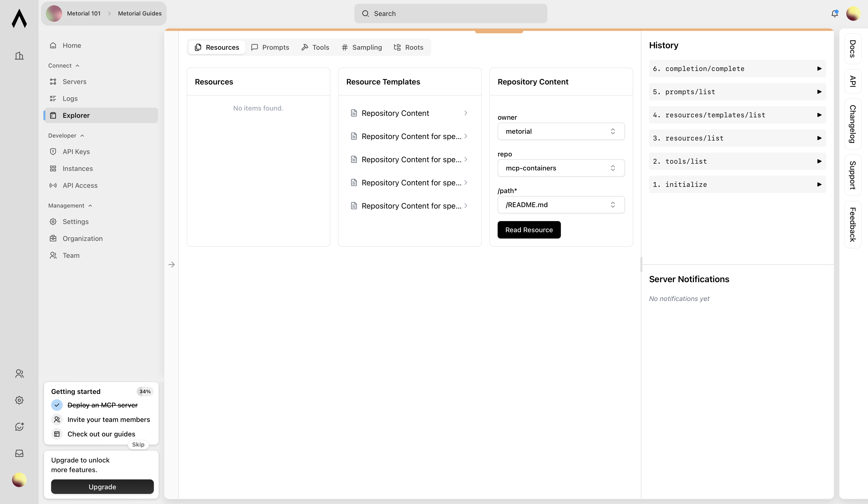The height and width of the screenshot is (504, 868).
Task: Open Logs using its sidebar icon
Action: (53, 98)
